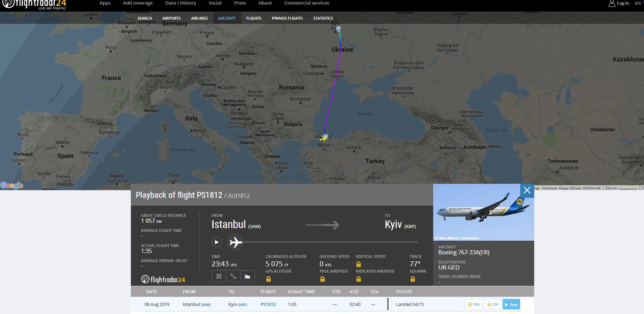Open the PS1812 flight link
This screenshot has width=644, height=314.
[x=268, y=304]
